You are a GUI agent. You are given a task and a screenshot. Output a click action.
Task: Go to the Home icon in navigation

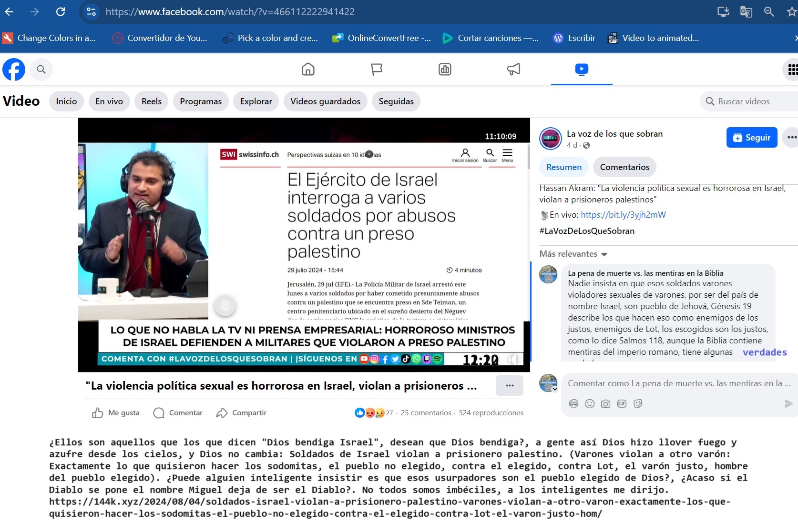(x=308, y=70)
